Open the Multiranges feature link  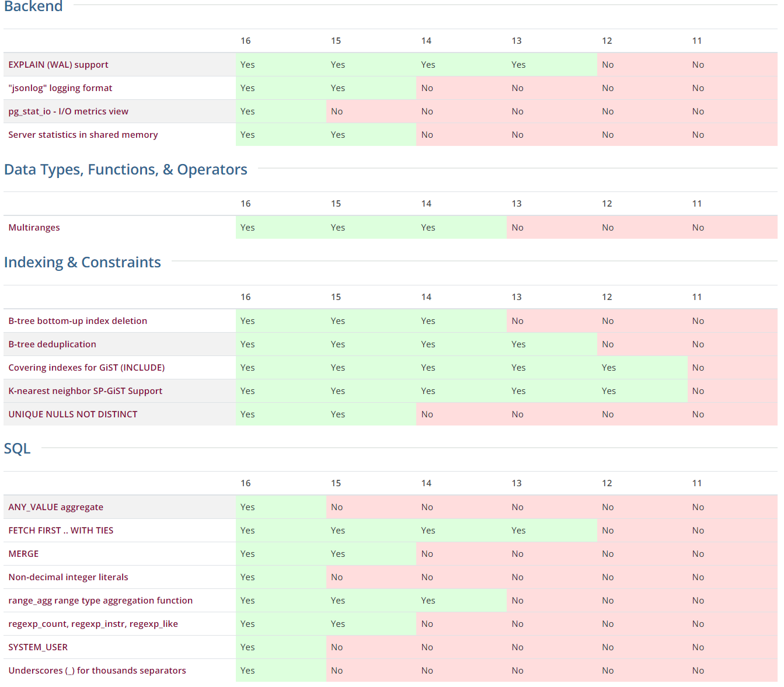coord(34,228)
